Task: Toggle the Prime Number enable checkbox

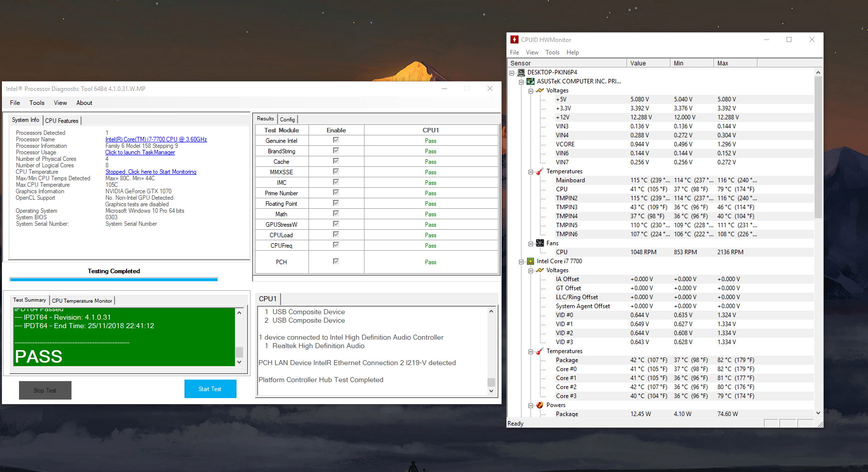Action: 336,193
